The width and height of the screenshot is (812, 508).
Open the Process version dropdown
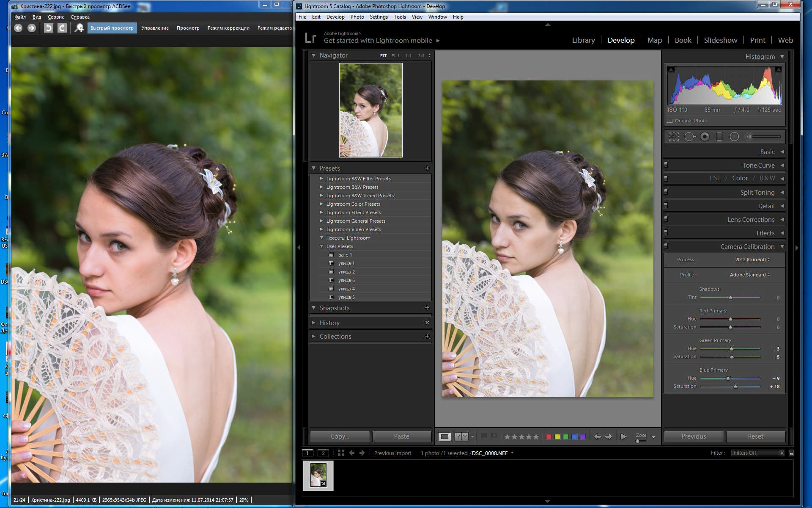(752, 260)
